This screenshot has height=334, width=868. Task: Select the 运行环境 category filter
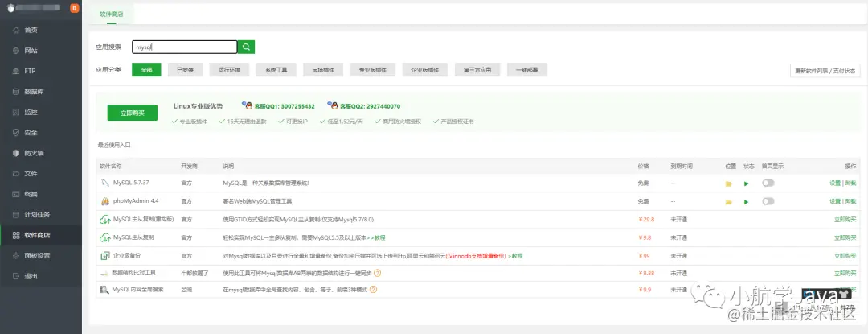(x=229, y=70)
